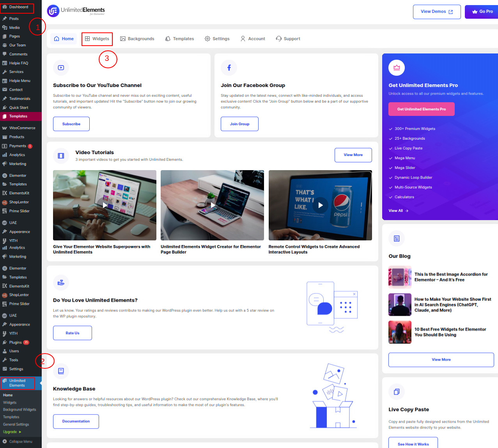The image size is (498, 448).
Task: Click the Knowledge Base book icon
Action: [61, 371]
